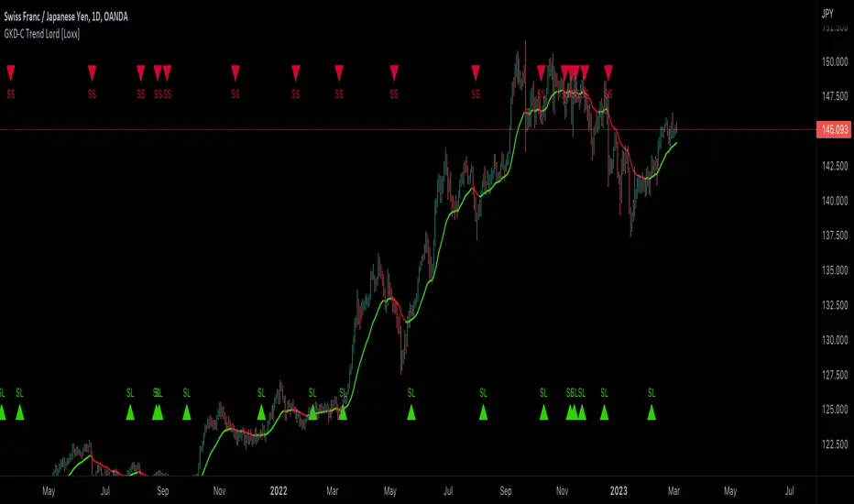Image resolution: width=854 pixels, height=504 pixels.
Task: Select the 145.093 current price tag
Action: tap(835, 130)
